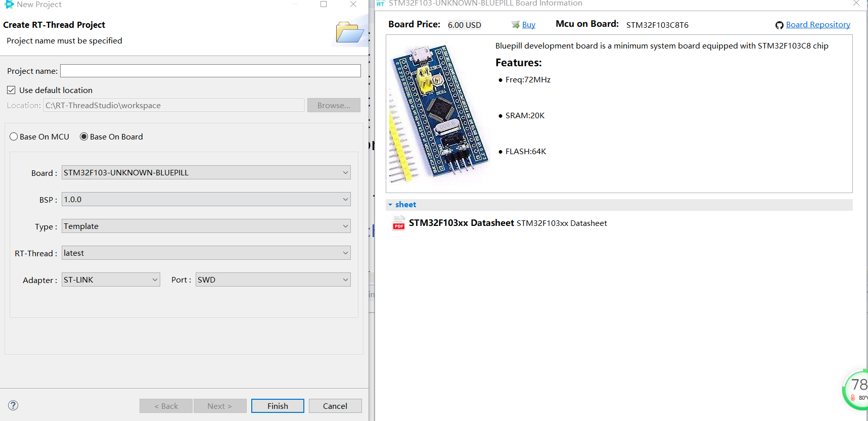Viewport: 868px width, 421px height.
Task: Click the STM32F103C8T6 MCU name text
Action: point(657,25)
